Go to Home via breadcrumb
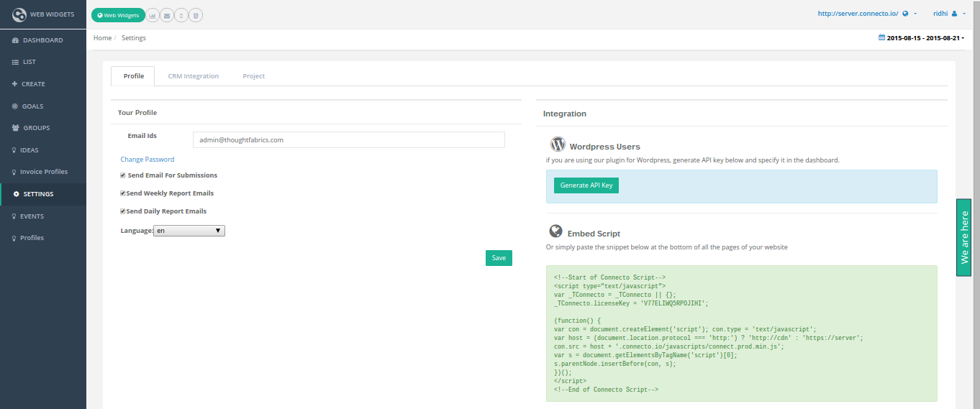 [102, 38]
